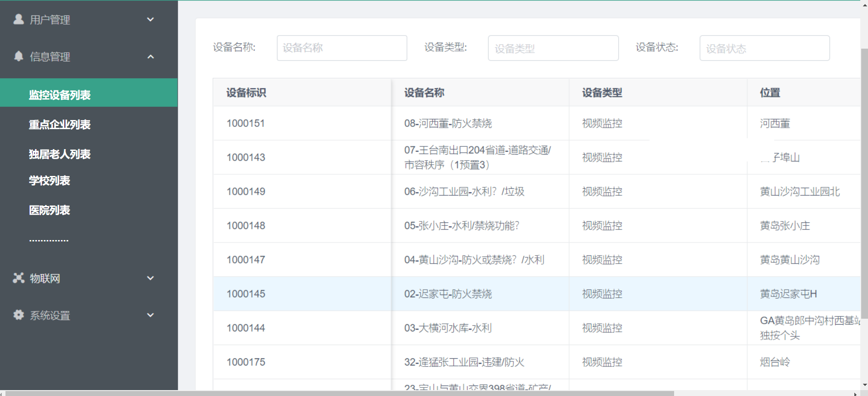Focus the 设备状态 search input
This screenshot has height=396, width=868.
click(x=765, y=48)
